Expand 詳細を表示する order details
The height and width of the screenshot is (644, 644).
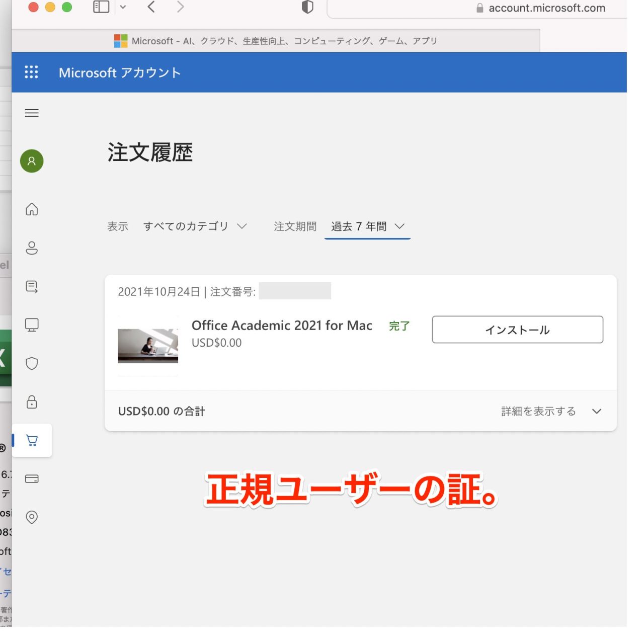pyautogui.click(x=551, y=411)
